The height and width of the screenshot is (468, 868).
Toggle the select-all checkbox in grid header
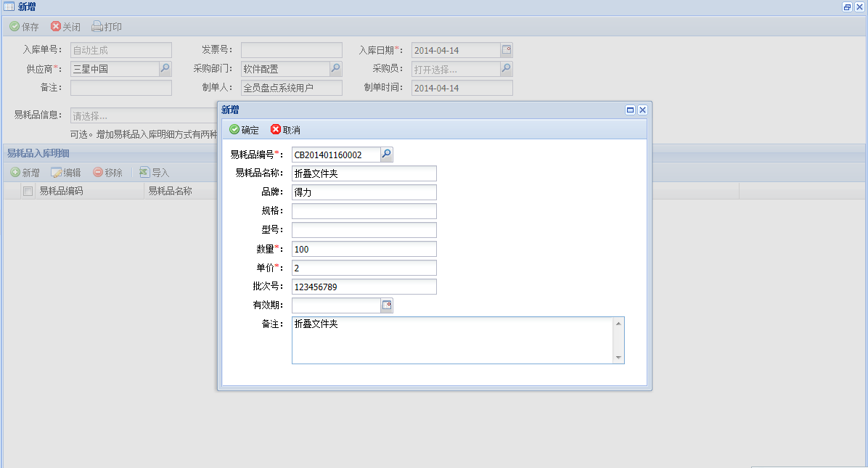[x=28, y=192]
